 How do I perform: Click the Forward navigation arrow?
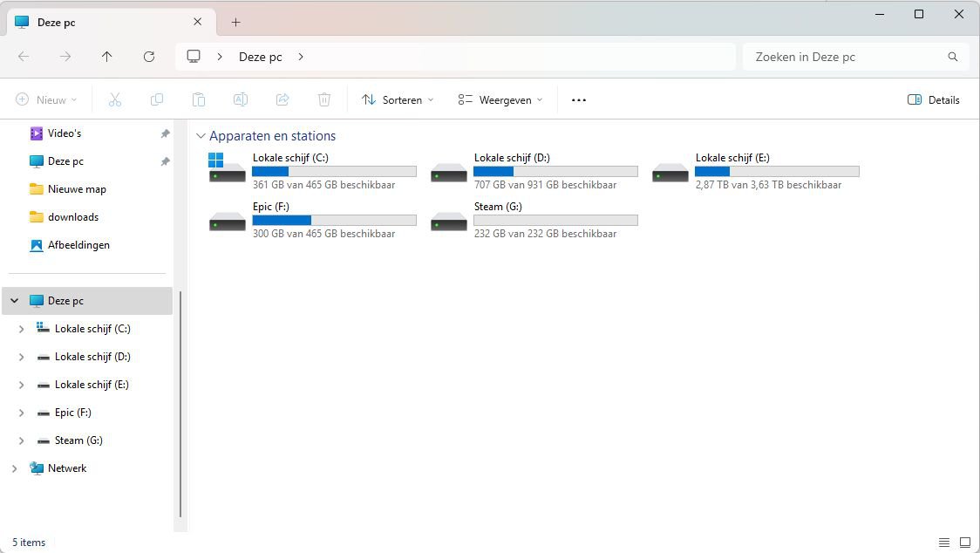(x=65, y=57)
